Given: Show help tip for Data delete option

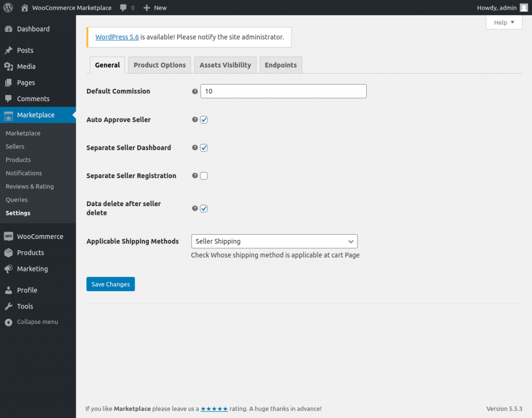Looking at the screenshot, I should 195,208.
